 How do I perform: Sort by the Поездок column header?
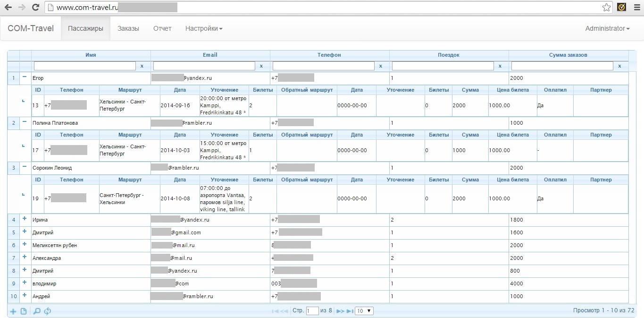click(449, 55)
